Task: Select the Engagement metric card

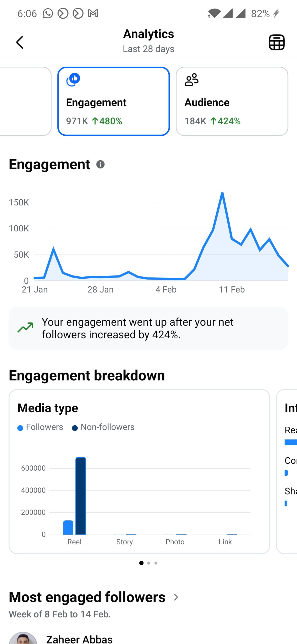Action: [x=114, y=101]
